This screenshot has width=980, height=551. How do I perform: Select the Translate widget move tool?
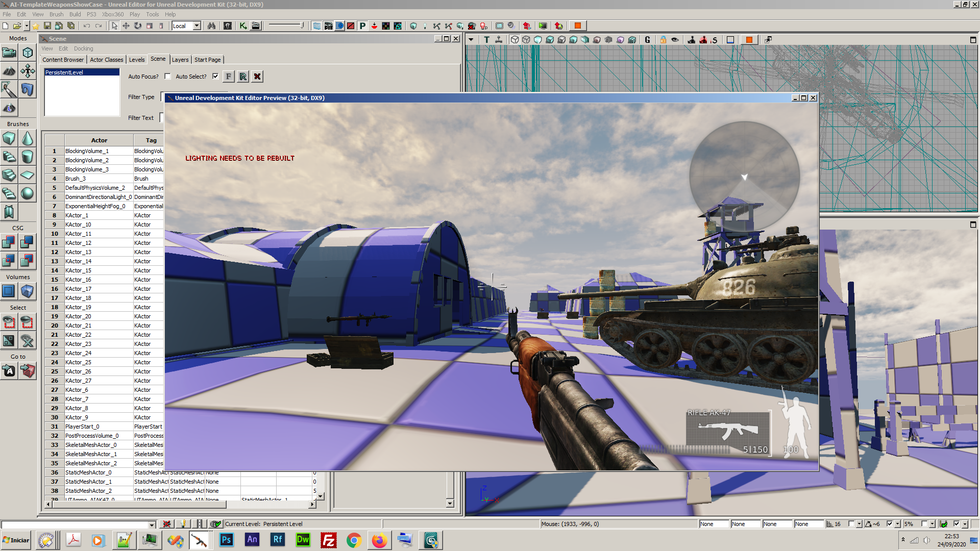tap(126, 26)
